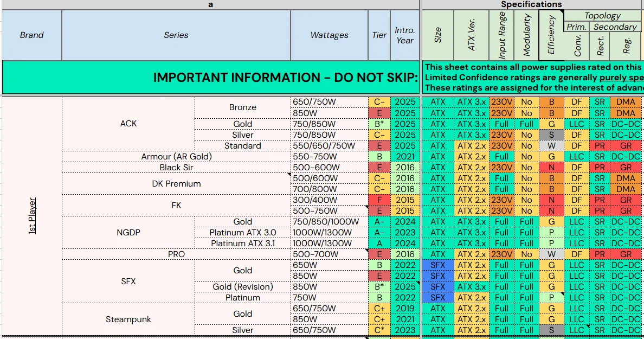644x339 pixels.
Task: Select the 2019 intro year cell
Action: click(x=405, y=309)
